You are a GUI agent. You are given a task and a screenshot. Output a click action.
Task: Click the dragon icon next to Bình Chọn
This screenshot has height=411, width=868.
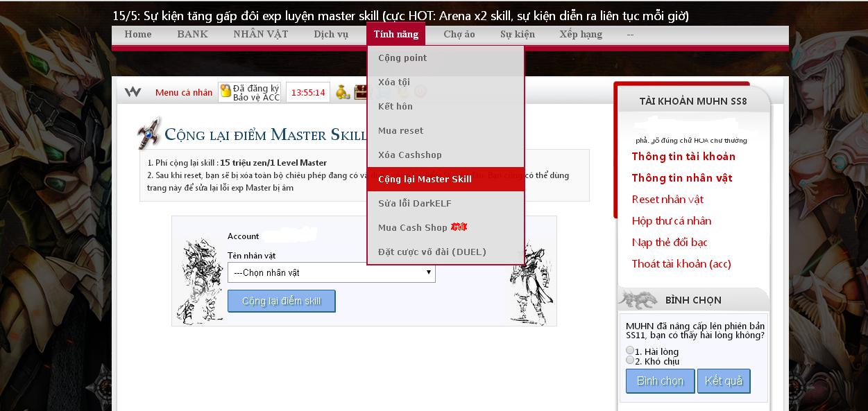(x=638, y=299)
